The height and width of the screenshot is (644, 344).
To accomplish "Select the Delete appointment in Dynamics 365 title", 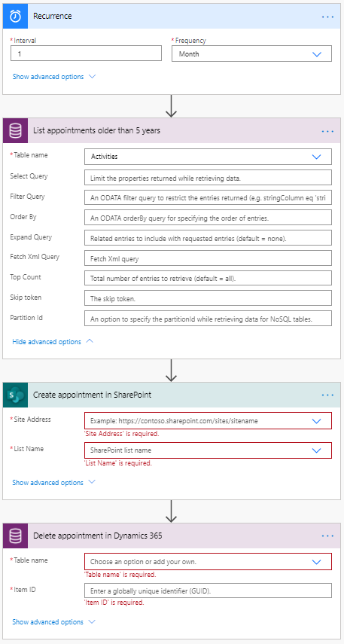I will click(98, 536).
